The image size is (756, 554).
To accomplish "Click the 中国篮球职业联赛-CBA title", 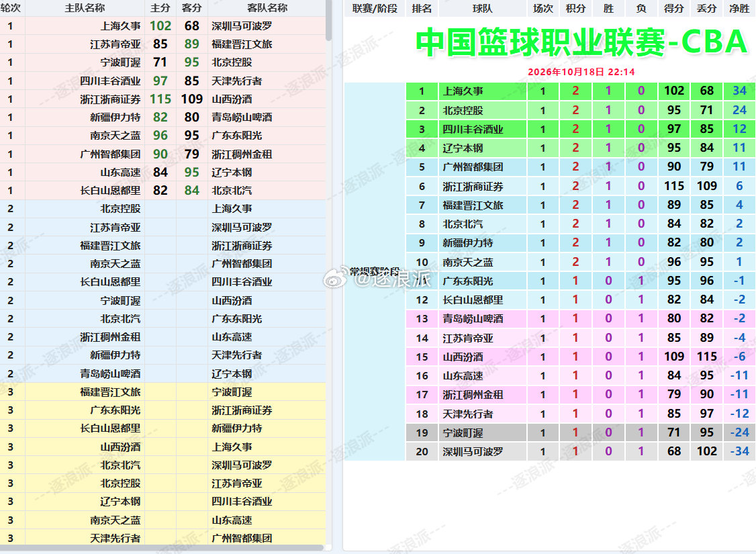I will click(581, 42).
